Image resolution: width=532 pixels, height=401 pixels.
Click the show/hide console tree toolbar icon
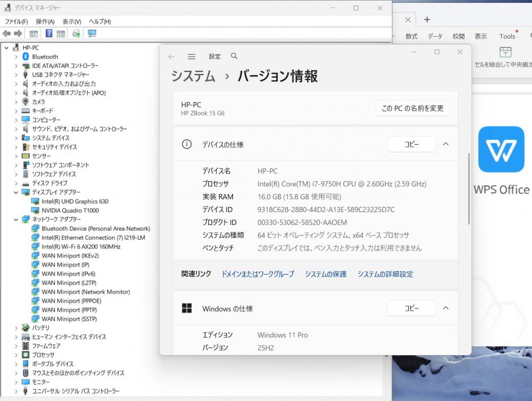pyautogui.click(x=34, y=34)
